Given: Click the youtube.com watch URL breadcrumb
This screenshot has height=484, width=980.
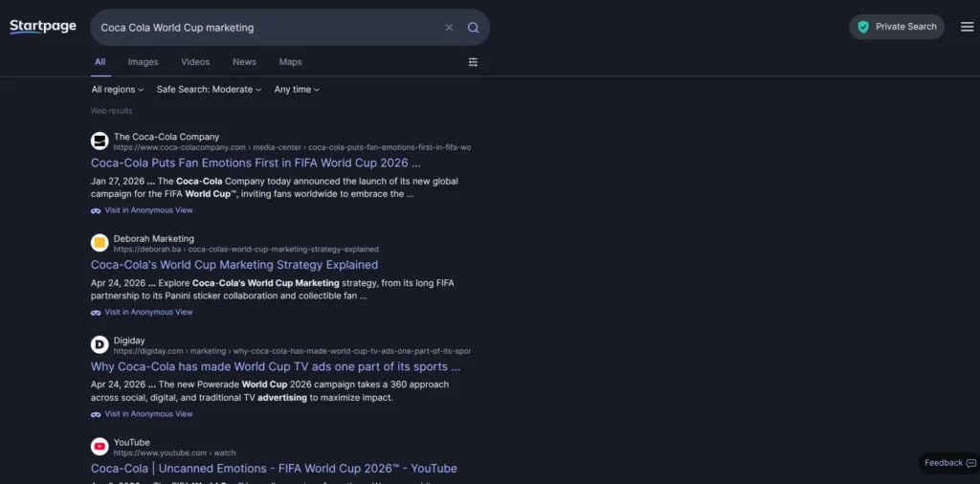Looking at the screenshot, I should (x=174, y=452).
